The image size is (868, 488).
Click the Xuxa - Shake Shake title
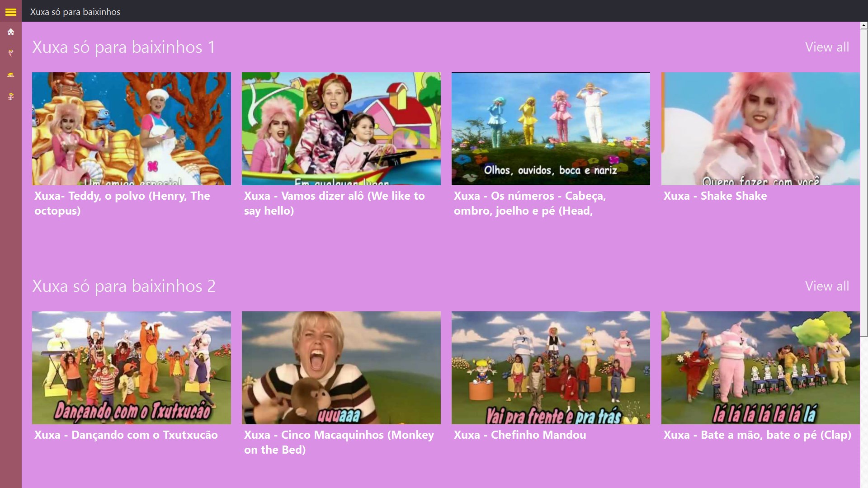715,196
